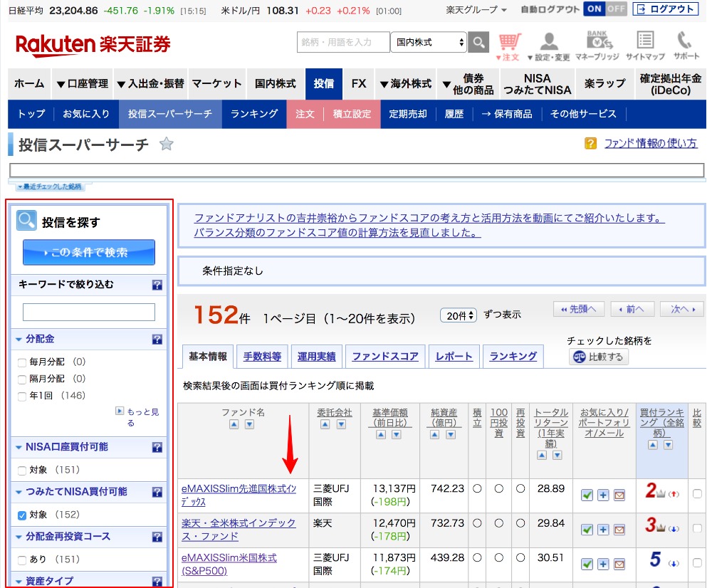Open the 国内株式 search category dropdown
The width and height of the screenshot is (712, 588).
(x=428, y=42)
